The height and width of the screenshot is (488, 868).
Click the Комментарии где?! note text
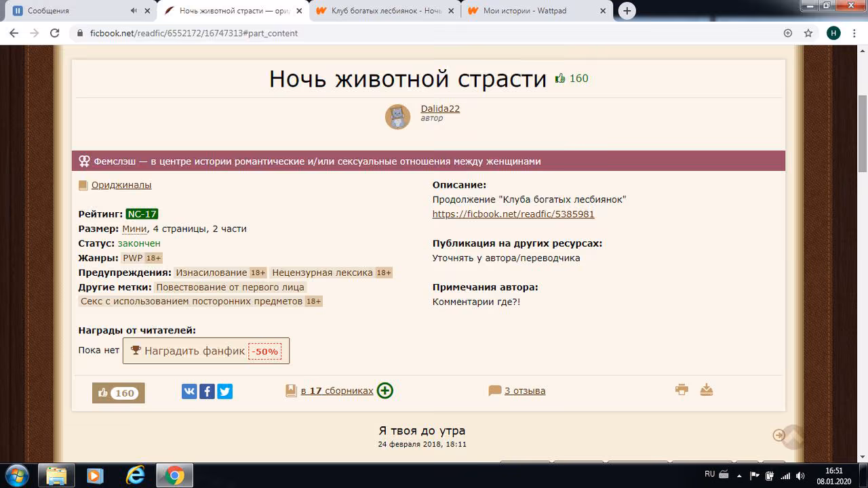[x=477, y=302]
